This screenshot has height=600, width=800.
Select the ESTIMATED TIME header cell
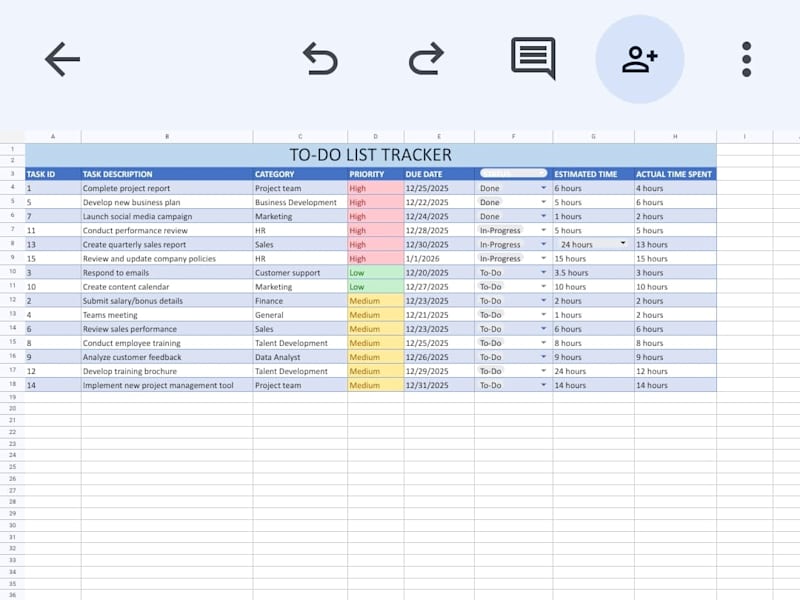click(x=593, y=174)
